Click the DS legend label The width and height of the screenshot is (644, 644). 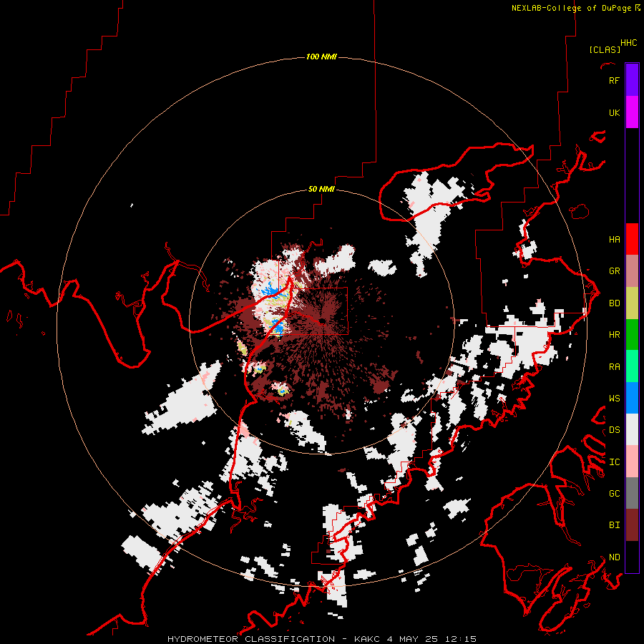[x=614, y=430]
